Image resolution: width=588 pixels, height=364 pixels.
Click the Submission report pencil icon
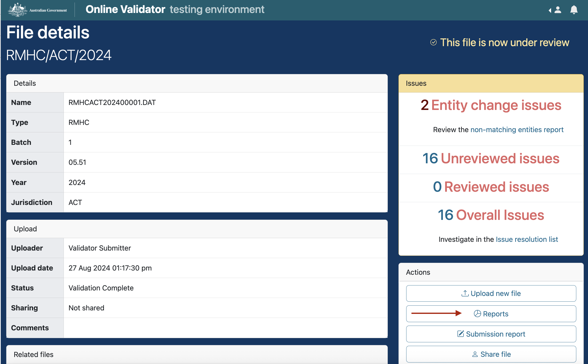point(461,334)
